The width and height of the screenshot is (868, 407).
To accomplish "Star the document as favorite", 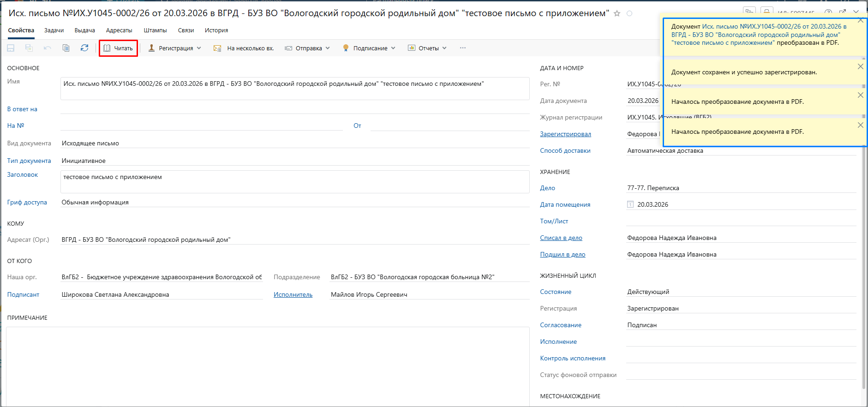I will coord(617,13).
